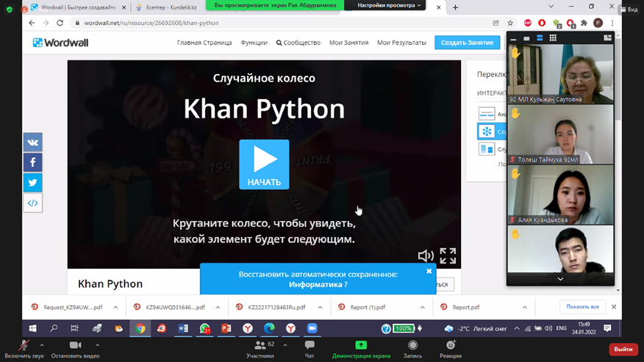Screen dimensions: 644x362
Task: Switch video panel to grid view
Action: coord(553,37)
